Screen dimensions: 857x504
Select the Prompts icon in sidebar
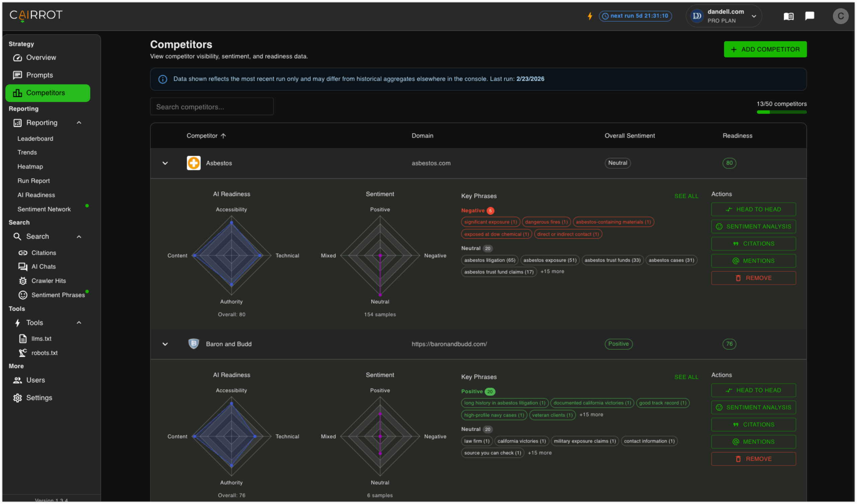tap(18, 75)
